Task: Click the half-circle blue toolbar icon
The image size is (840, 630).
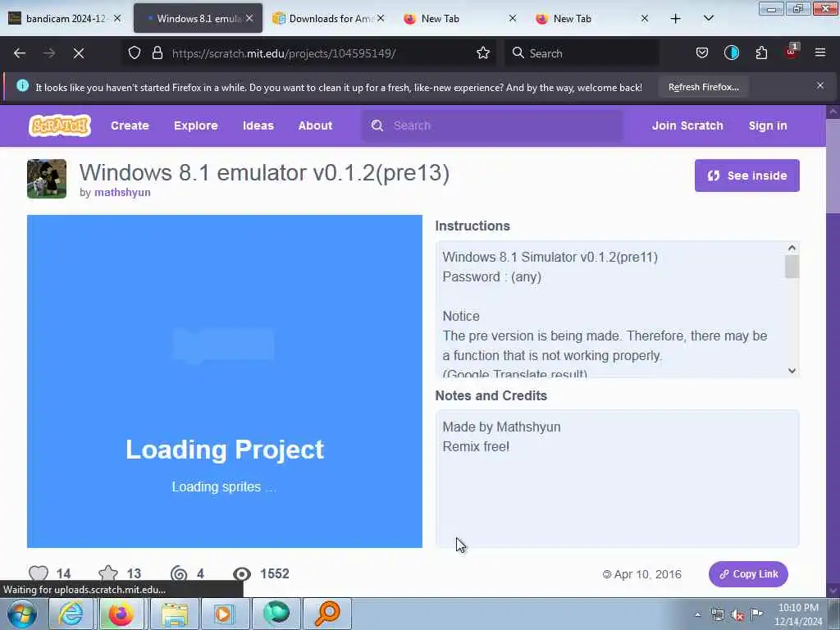Action: [x=731, y=52]
